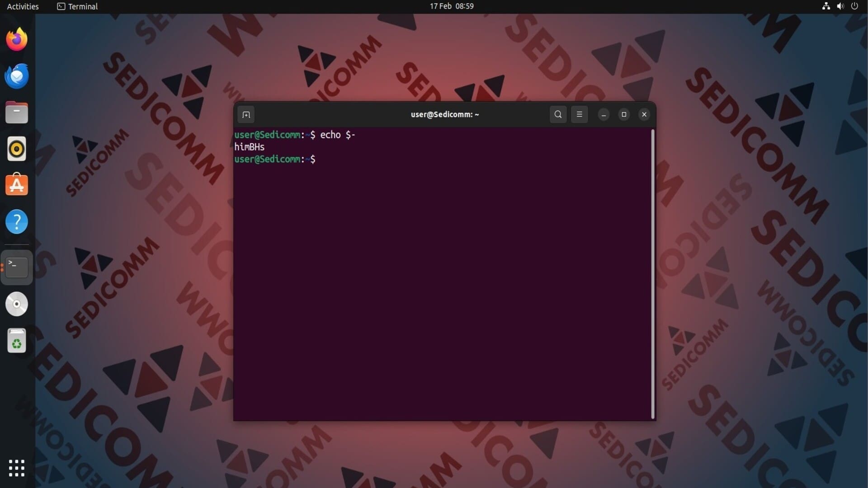
Task: Open the Activities overview
Action: click(23, 6)
